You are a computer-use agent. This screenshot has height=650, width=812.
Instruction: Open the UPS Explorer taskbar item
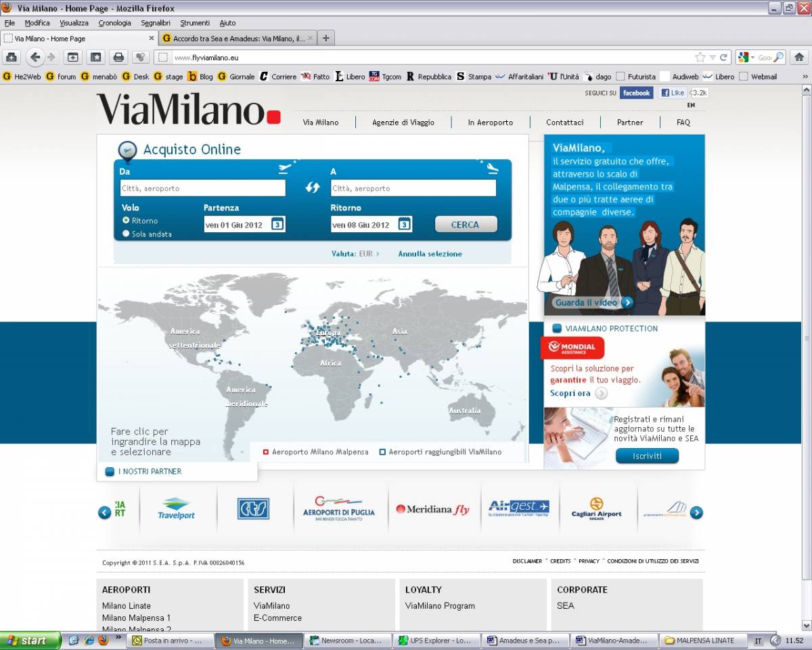pos(436,640)
